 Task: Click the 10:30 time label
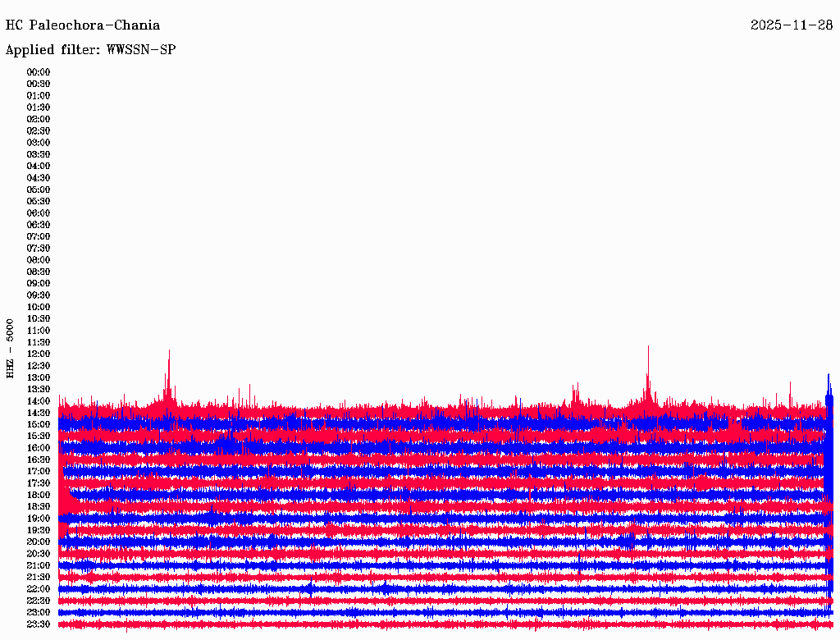click(38, 319)
